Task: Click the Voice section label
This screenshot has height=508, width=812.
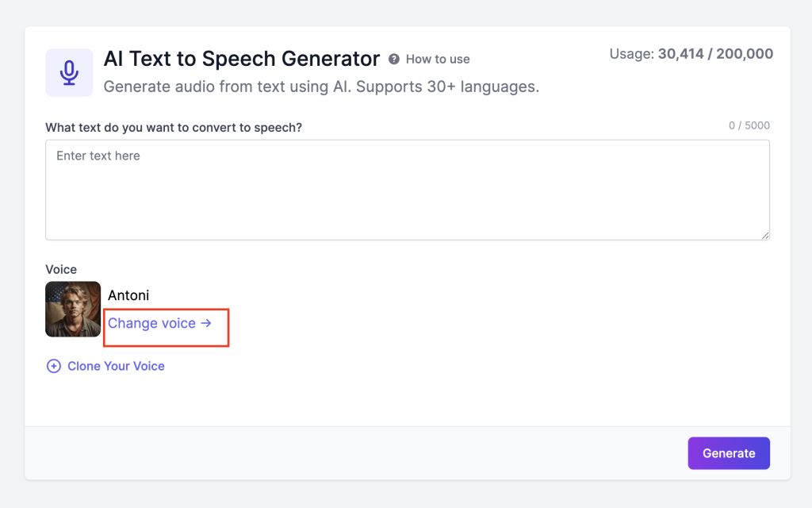Action: pyautogui.click(x=61, y=270)
